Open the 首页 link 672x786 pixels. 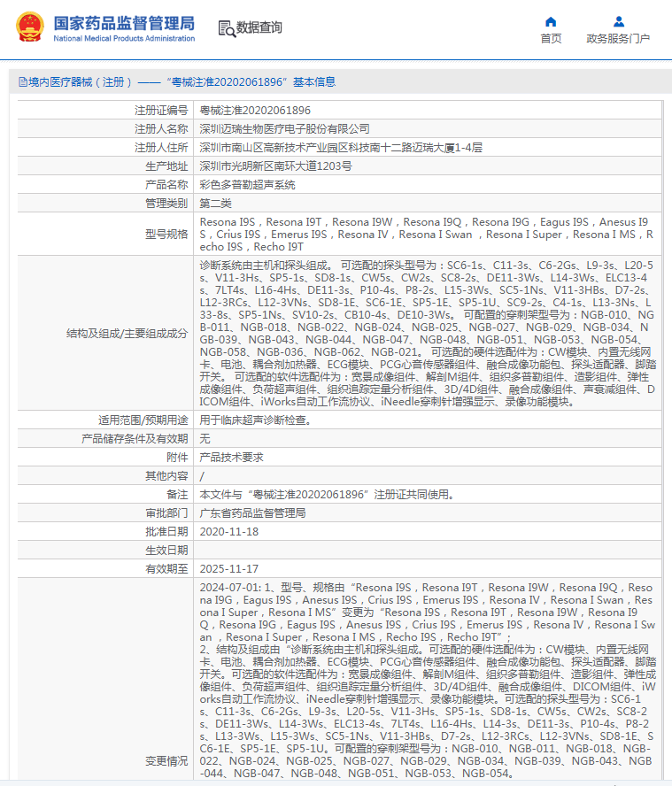[x=551, y=39]
